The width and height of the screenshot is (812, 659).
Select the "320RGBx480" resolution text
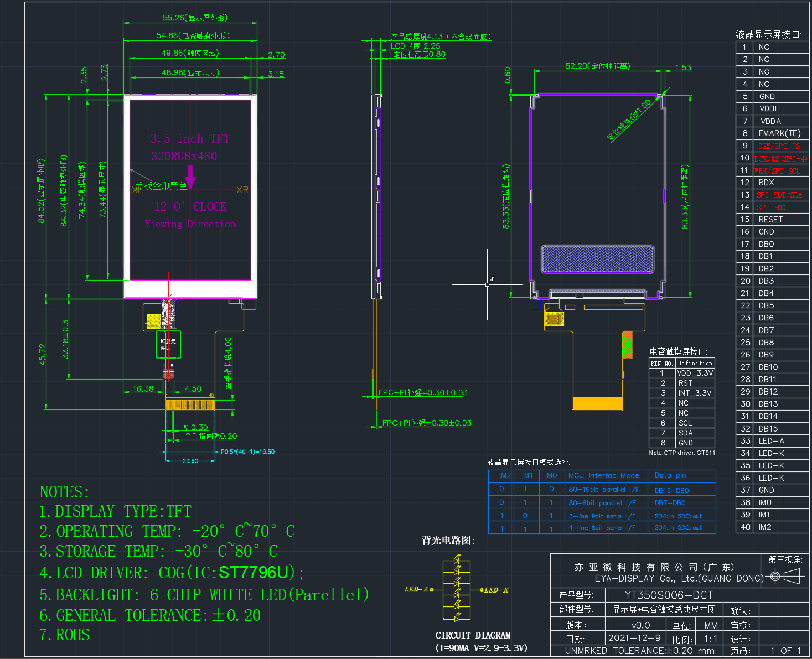point(184,156)
